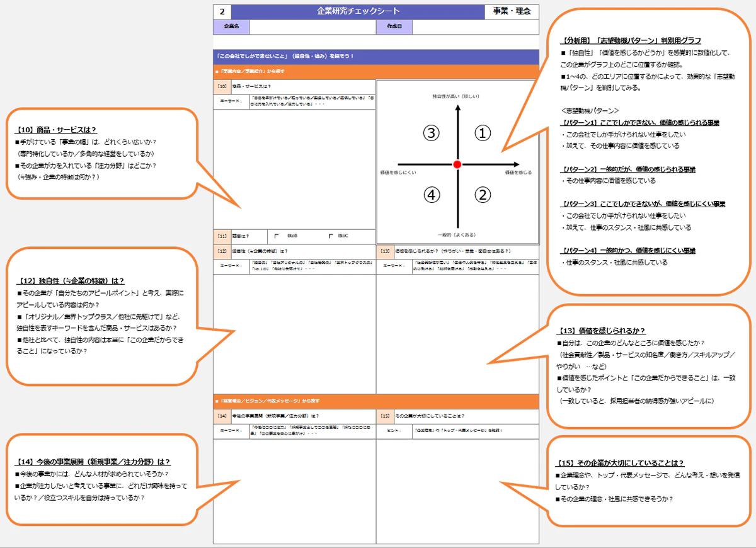Click the line 【パターン3】ここでしかできないが、価値を感じにくい事業
The image size is (756, 548).
(643, 204)
